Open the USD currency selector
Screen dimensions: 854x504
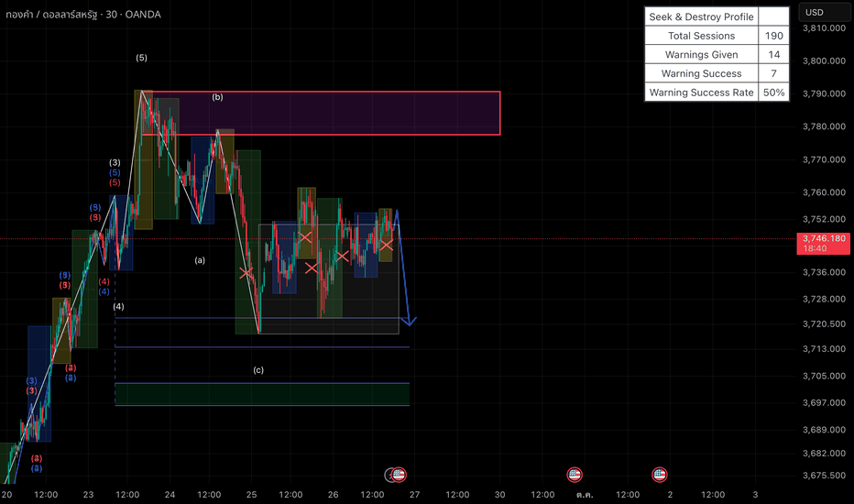coord(824,13)
